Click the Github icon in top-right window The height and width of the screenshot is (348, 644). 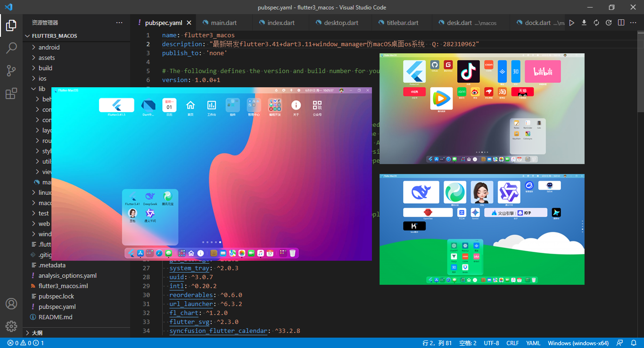point(435,65)
